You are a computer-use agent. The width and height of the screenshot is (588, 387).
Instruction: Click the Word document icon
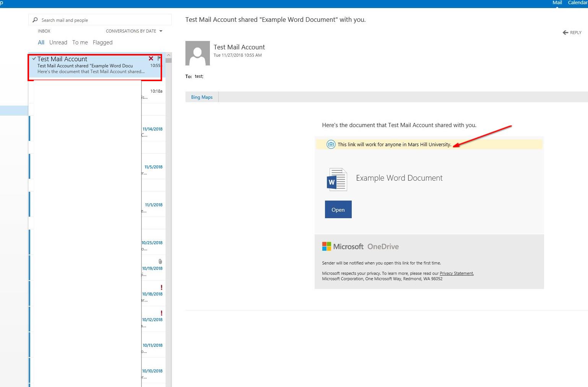click(337, 179)
